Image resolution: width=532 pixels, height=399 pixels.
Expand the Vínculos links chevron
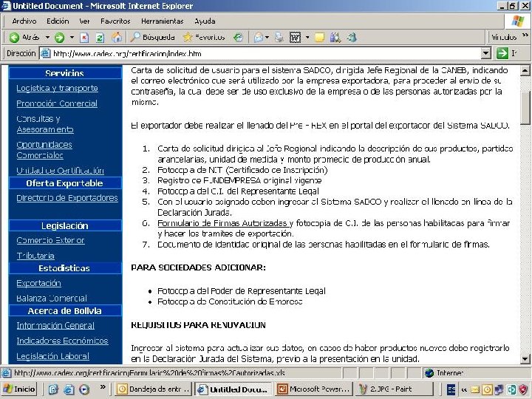pyautogui.click(x=525, y=35)
